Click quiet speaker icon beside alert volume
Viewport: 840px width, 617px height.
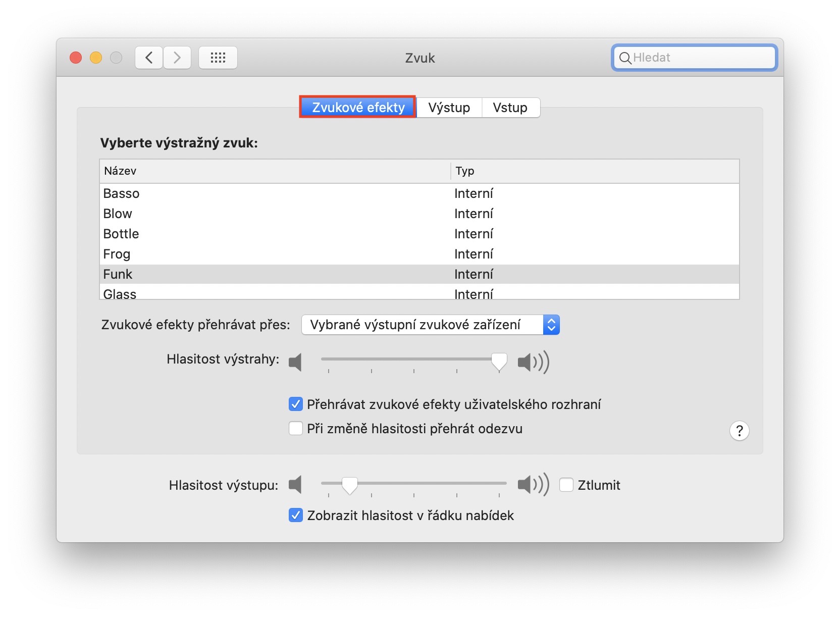point(296,362)
